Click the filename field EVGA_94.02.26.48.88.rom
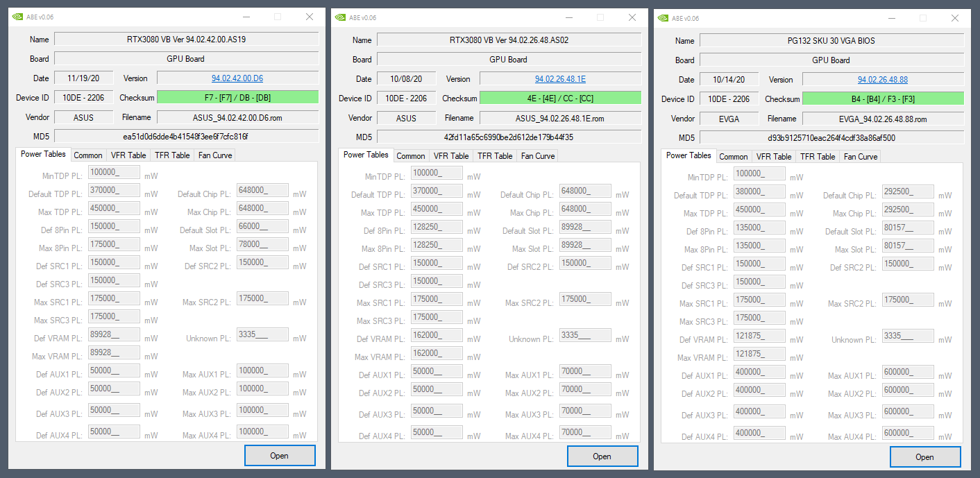 click(883, 119)
